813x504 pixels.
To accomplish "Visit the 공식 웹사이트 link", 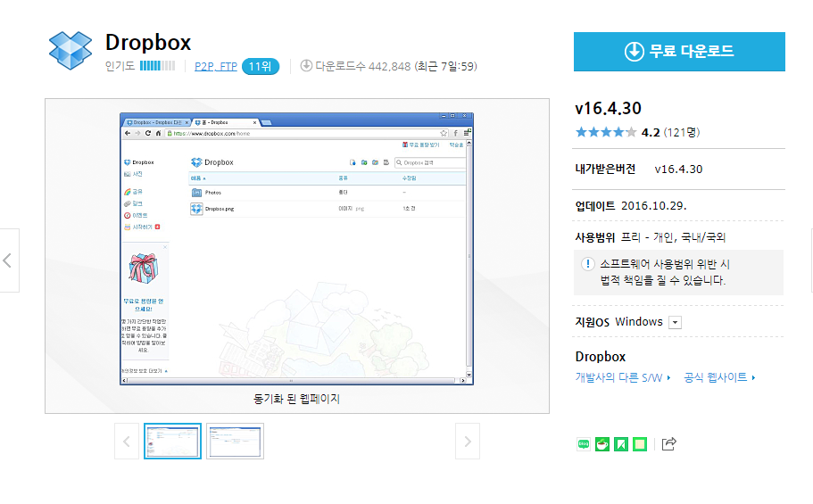I will pos(719,377).
